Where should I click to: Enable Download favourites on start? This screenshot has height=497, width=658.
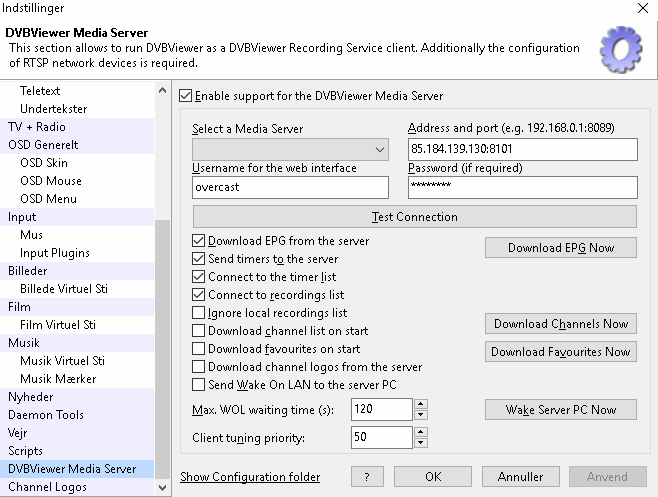[198, 349]
